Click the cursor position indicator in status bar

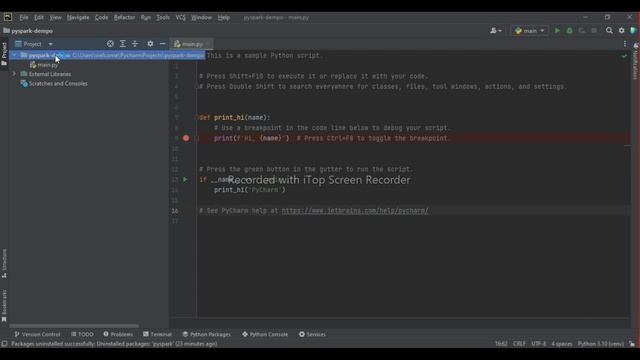pos(501,344)
